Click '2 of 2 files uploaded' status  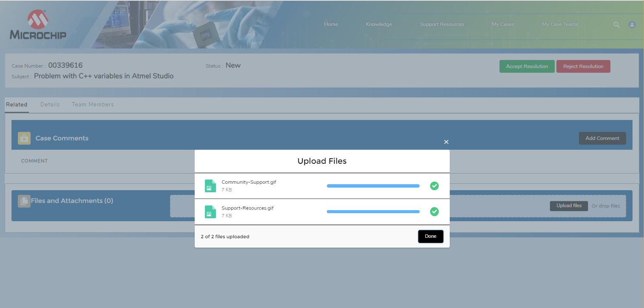[225, 237]
